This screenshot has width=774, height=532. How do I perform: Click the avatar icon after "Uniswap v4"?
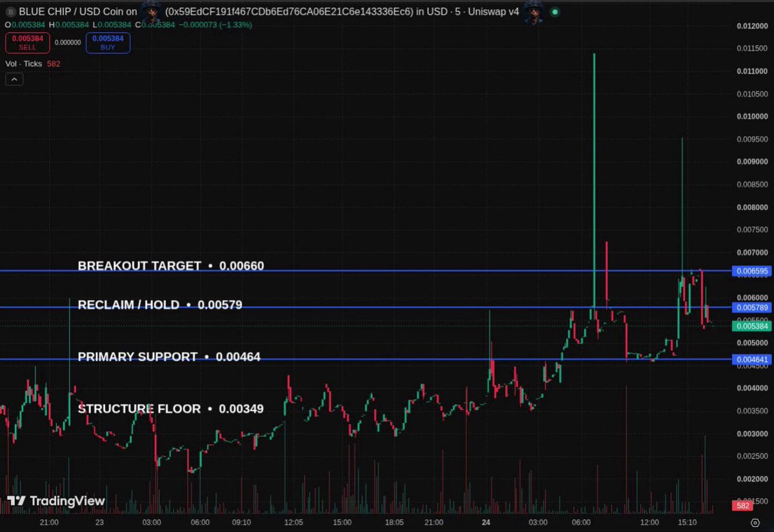pyautogui.click(x=533, y=12)
